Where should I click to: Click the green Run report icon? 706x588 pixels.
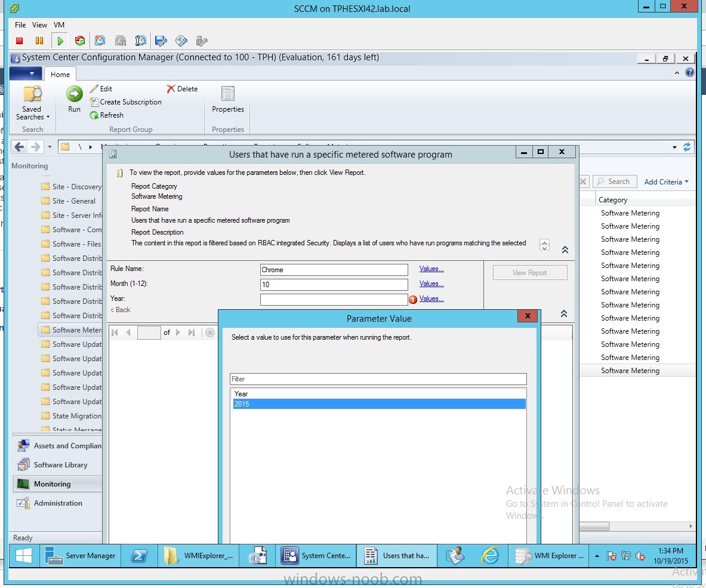pyautogui.click(x=74, y=94)
